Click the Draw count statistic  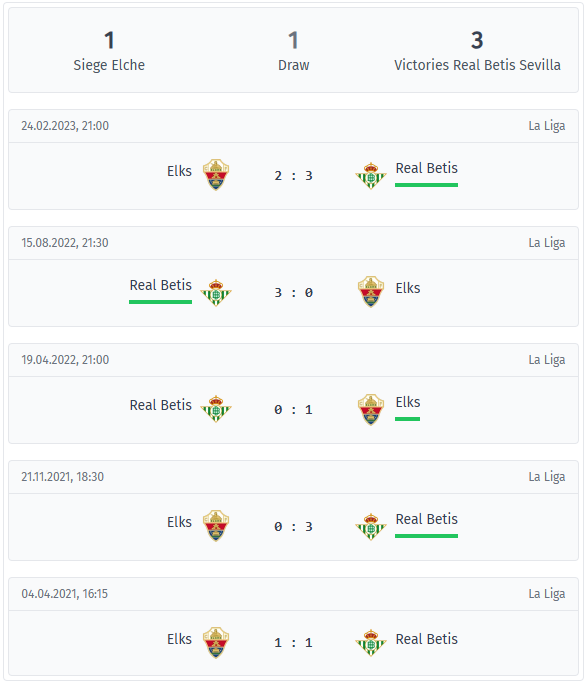(x=294, y=51)
